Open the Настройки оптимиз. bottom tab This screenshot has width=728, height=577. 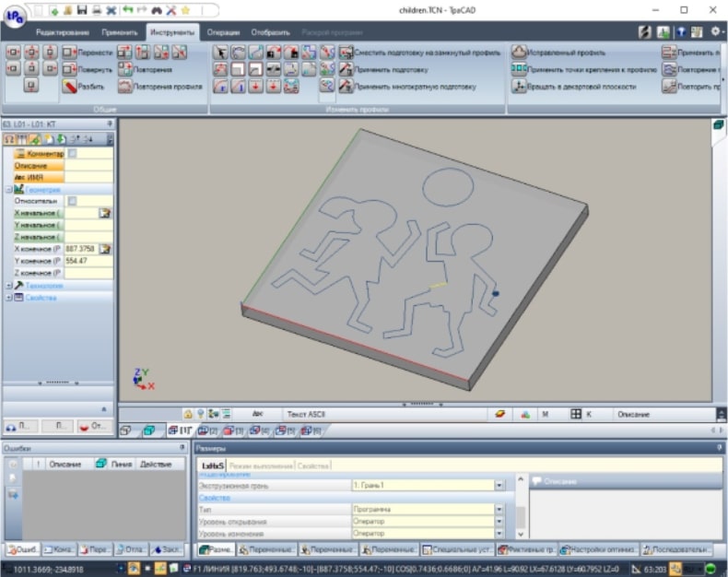tap(598, 549)
